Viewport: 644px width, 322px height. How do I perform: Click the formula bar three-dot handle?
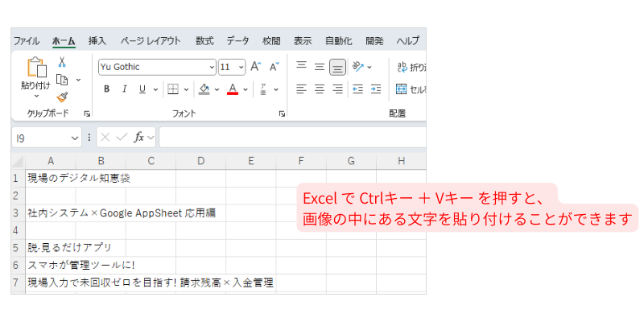coord(89,138)
